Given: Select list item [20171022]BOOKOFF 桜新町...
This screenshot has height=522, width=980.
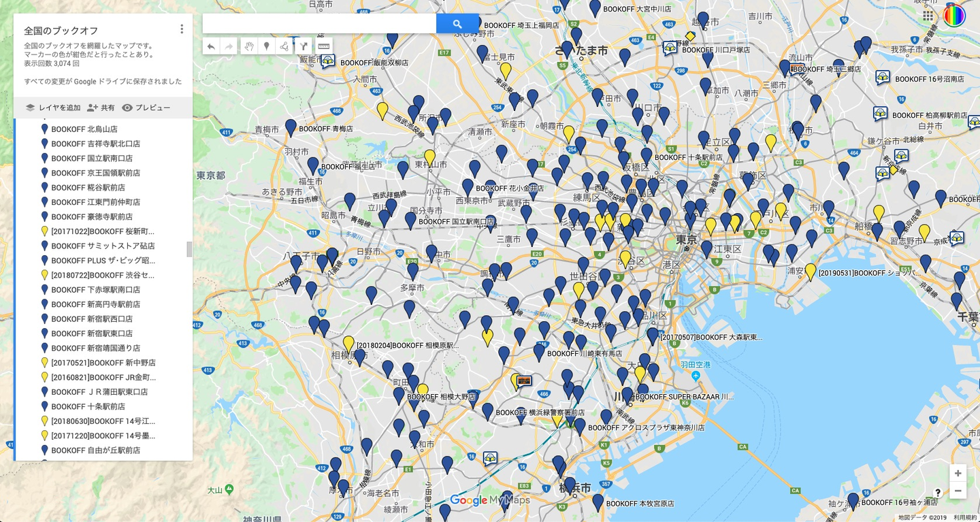Looking at the screenshot, I should [x=103, y=231].
